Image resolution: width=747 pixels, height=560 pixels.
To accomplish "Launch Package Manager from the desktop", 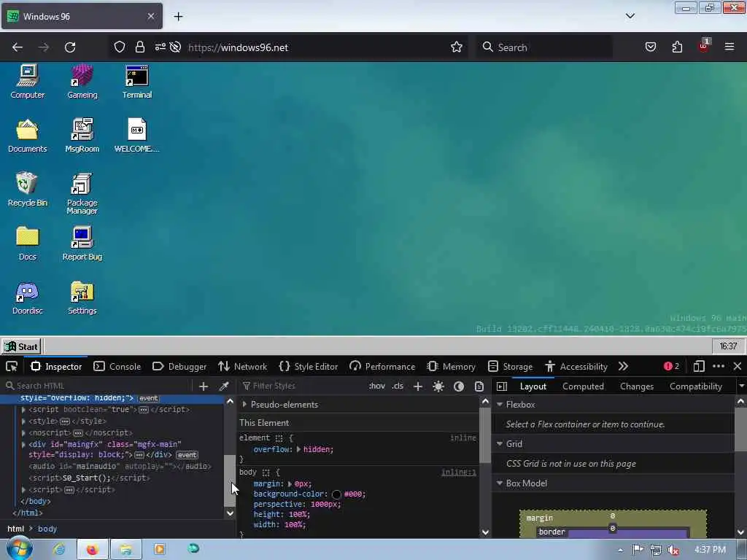I will tap(82, 193).
